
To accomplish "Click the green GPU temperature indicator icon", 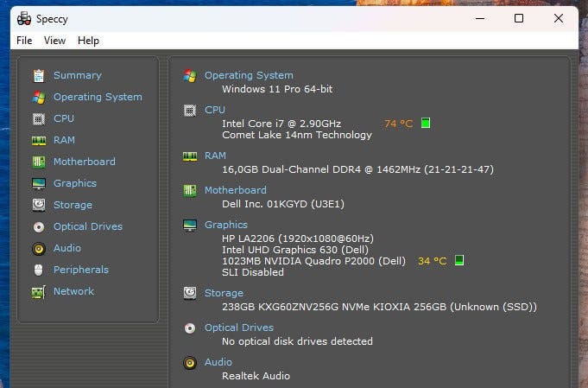I will [x=459, y=260].
